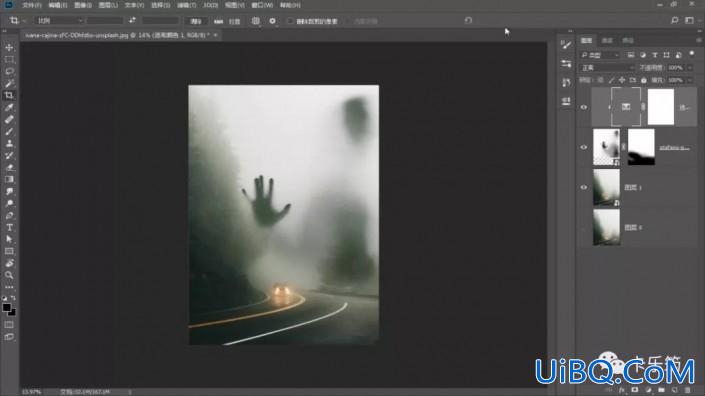Toggle Delete Cropped Pixels checkbox
The height and width of the screenshot is (396, 705).
[290, 21]
